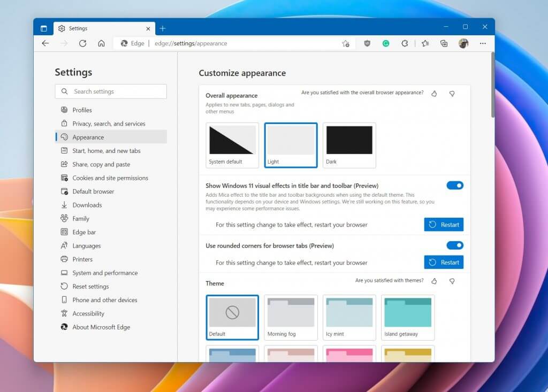Screen dimensions: 548x392
Task: Click the settings page vertical scrollbar
Action: [x=493, y=85]
